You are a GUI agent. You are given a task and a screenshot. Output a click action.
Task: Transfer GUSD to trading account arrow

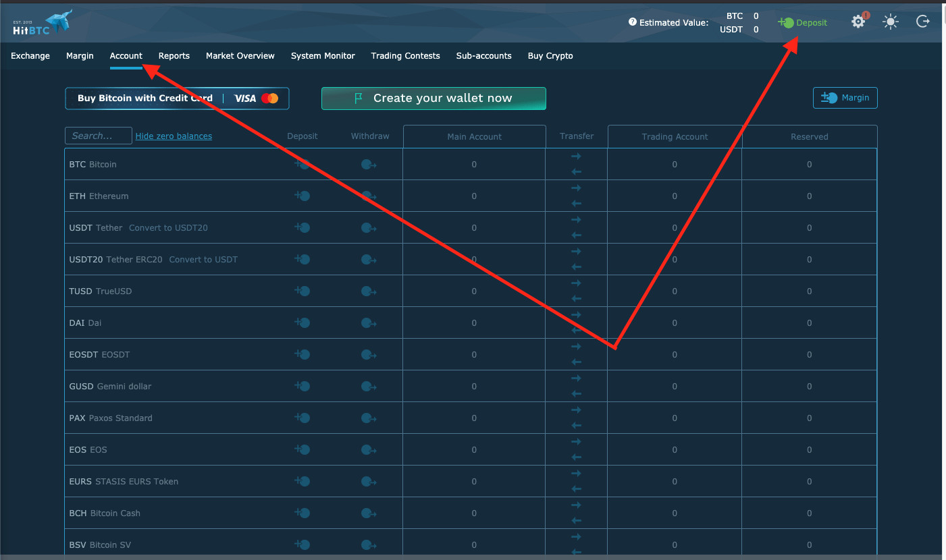click(x=576, y=378)
